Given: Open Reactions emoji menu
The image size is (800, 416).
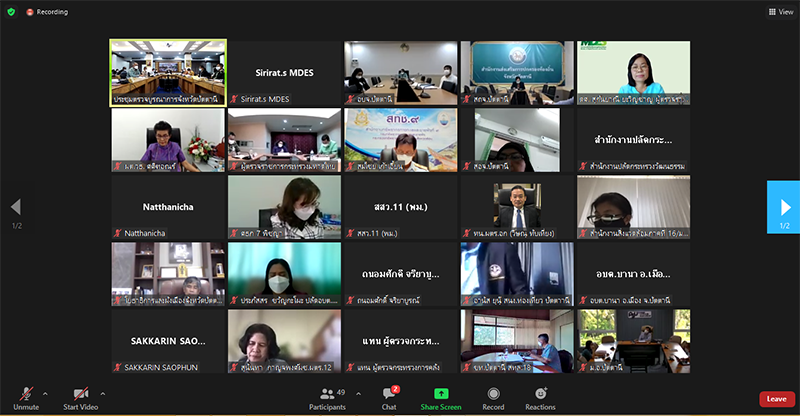Looking at the screenshot, I should pos(540,397).
